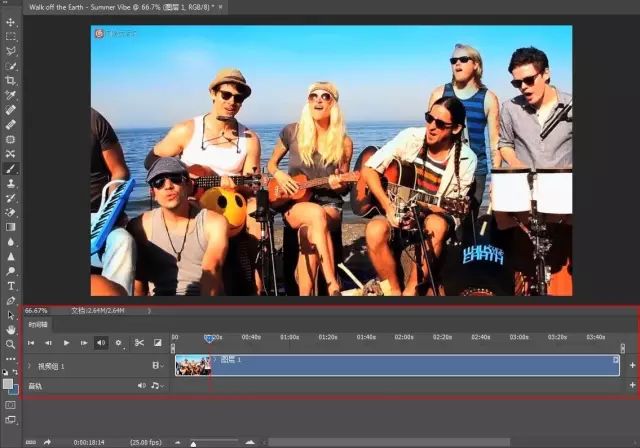
Task: Close the Summer Vibe document tab
Action: click(221, 7)
